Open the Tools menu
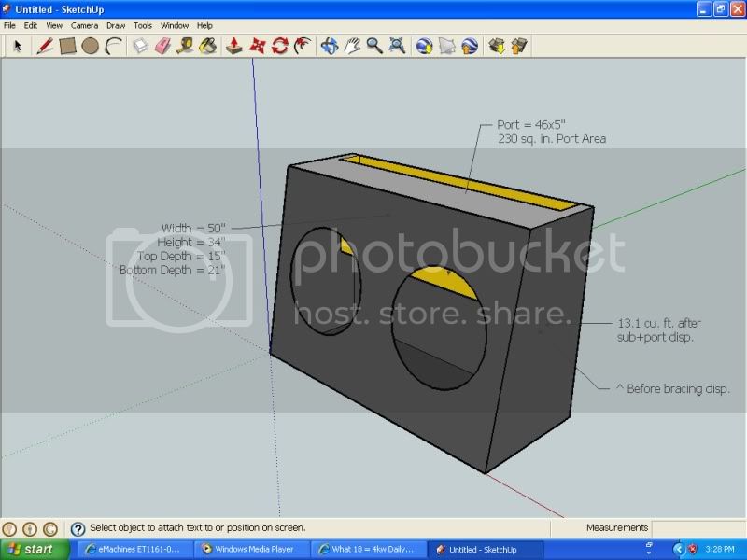This screenshot has height=560, width=747. click(143, 26)
